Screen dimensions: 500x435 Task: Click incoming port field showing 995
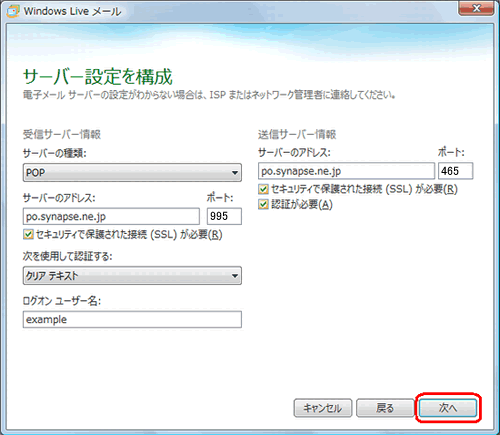pyautogui.click(x=224, y=216)
